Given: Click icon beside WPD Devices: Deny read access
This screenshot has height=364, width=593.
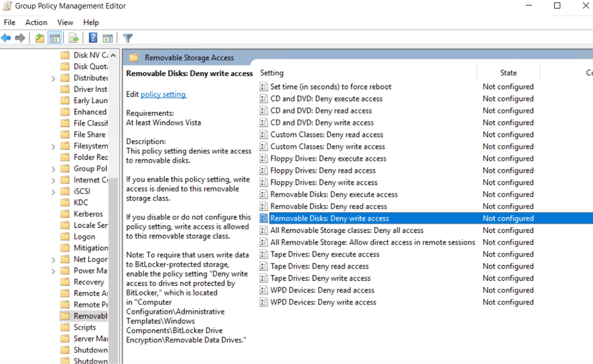Looking at the screenshot, I should pyautogui.click(x=264, y=290).
